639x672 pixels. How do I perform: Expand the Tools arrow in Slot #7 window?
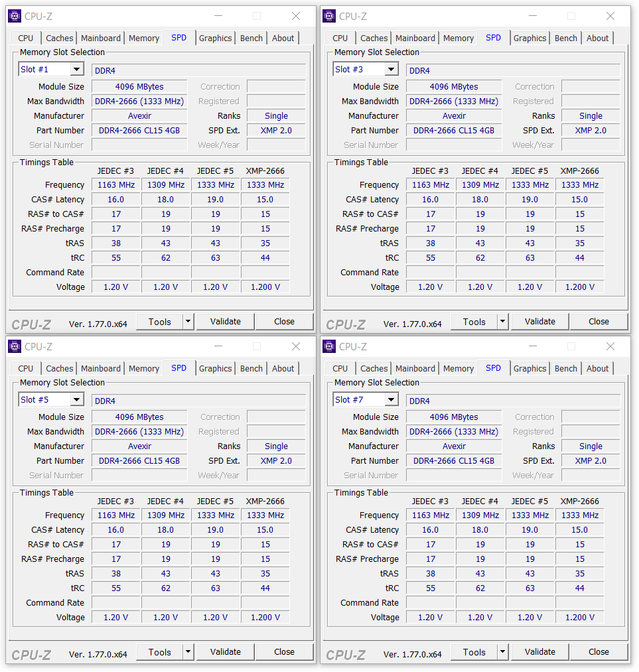(x=503, y=652)
